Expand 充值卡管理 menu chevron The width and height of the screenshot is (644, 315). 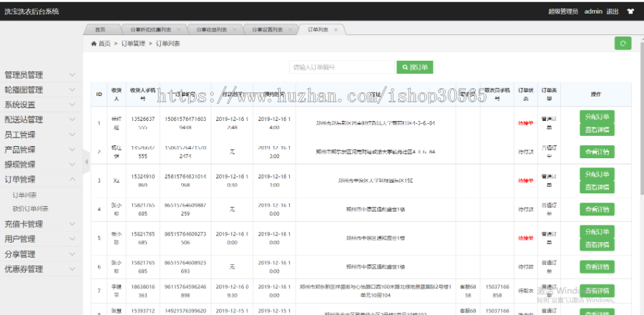72,224
